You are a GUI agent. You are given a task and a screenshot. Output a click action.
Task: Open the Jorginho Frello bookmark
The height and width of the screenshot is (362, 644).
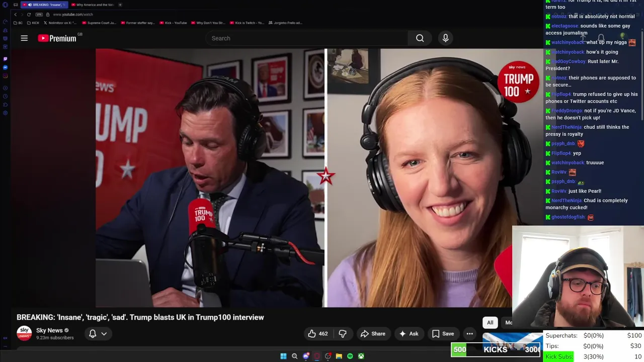coord(285,23)
